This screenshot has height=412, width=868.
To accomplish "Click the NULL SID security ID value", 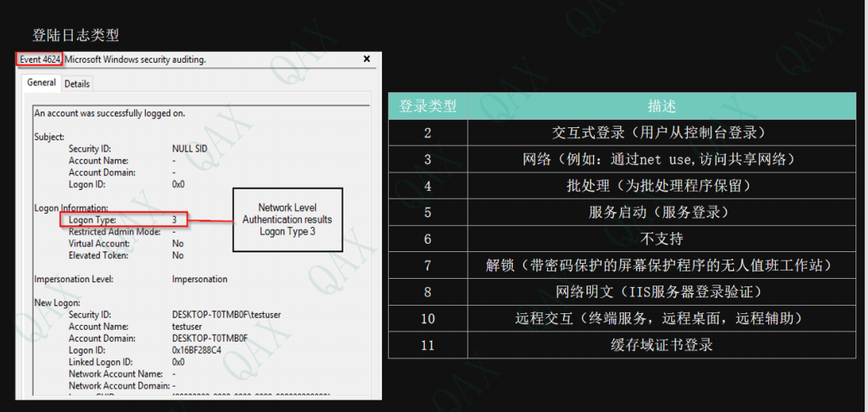I will pos(191,148).
